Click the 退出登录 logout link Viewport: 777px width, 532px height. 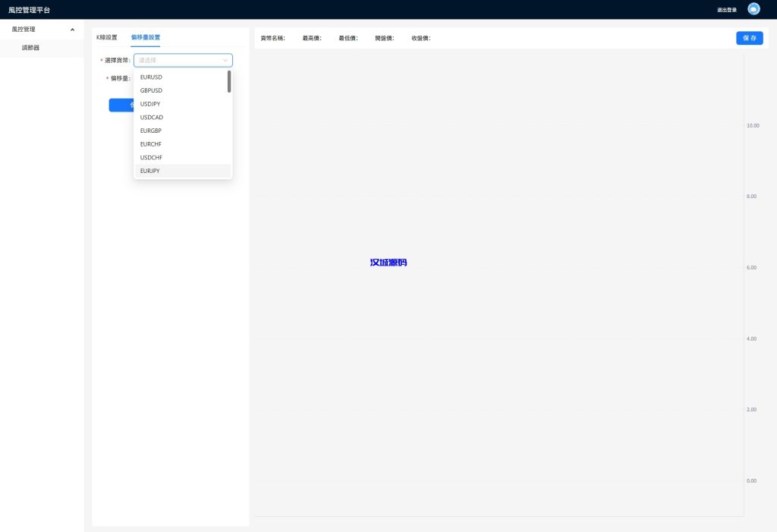pos(726,10)
